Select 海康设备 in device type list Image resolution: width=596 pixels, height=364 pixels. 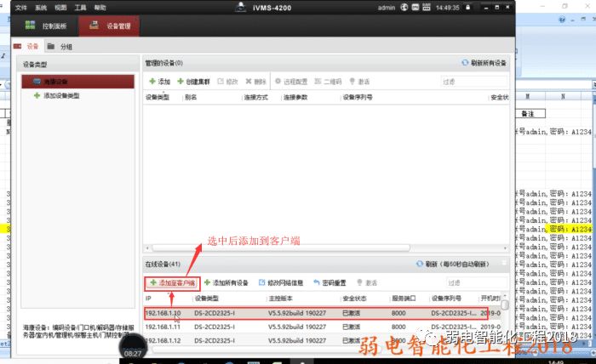pyautogui.click(x=78, y=82)
